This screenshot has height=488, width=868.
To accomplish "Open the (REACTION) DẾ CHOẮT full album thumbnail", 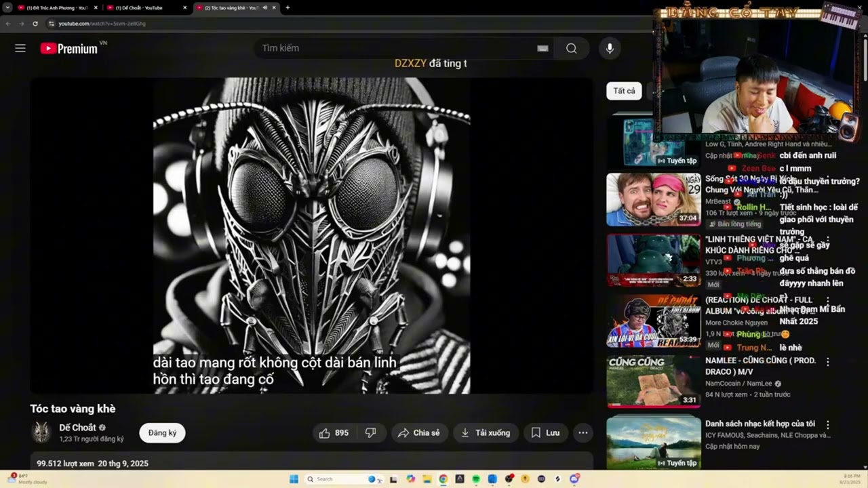I will click(653, 321).
